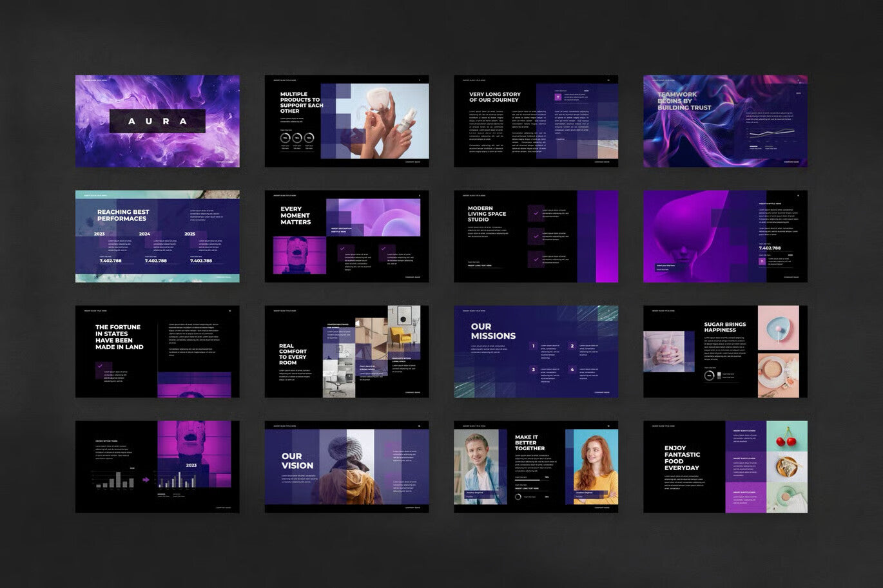Click the circular progress ring on Sugar Brings Happiness
Image resolution: width=883 pixels, height=588 pixels.
point(709,375)
